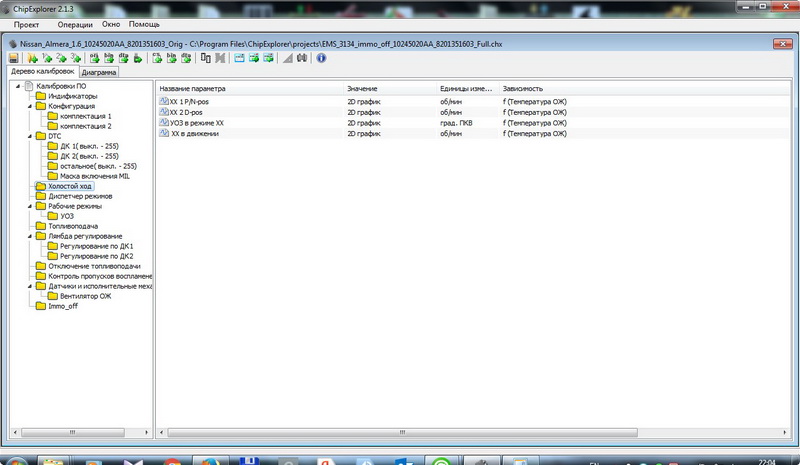The image size is (800, 465).
Task: Open the Операции menu
Action: coord(76,23)
